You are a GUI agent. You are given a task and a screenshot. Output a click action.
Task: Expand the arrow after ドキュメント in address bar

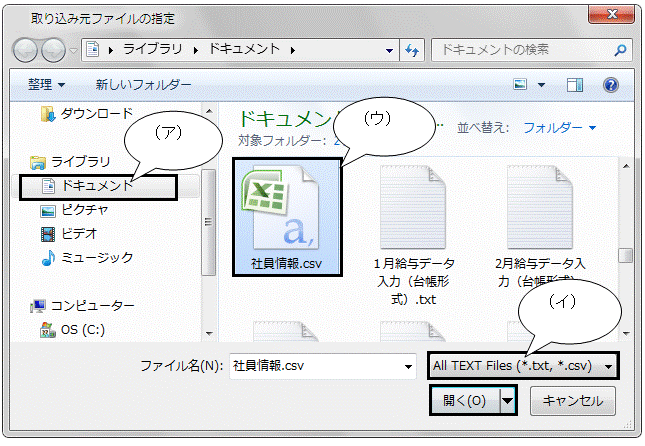pyautogui.click(x=293, y=50)
